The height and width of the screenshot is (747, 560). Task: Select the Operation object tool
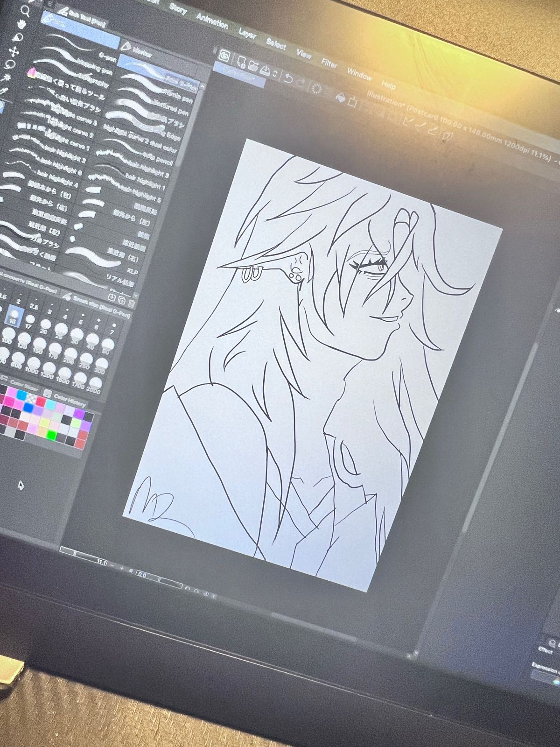pyautogui.click(x=18, y=37)
